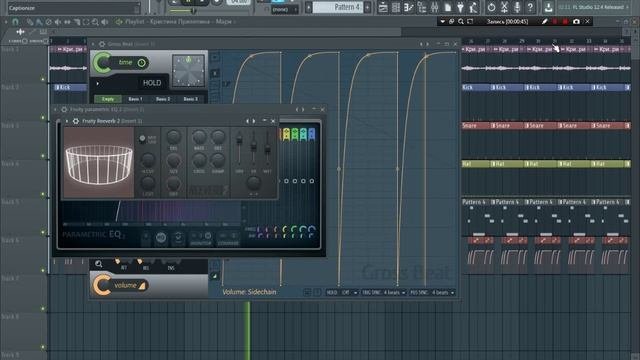Toggle Mid/Side switch in Fruity Reeverb 2
The image size is (640, 360).
142,139
